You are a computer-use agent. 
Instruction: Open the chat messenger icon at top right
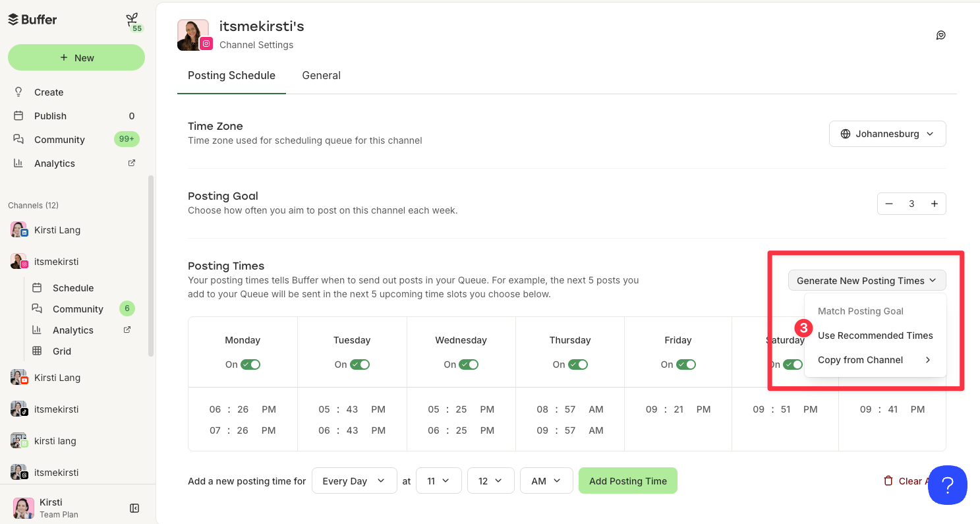[941, 34]
